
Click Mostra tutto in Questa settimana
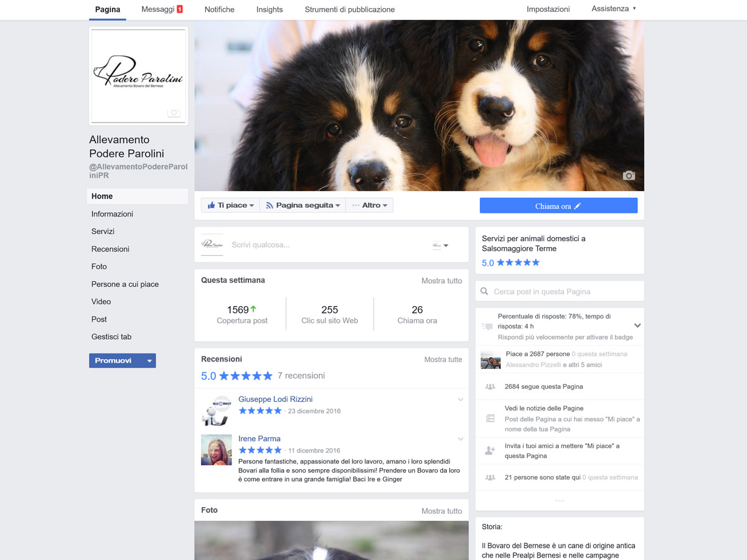coord(442,281)
